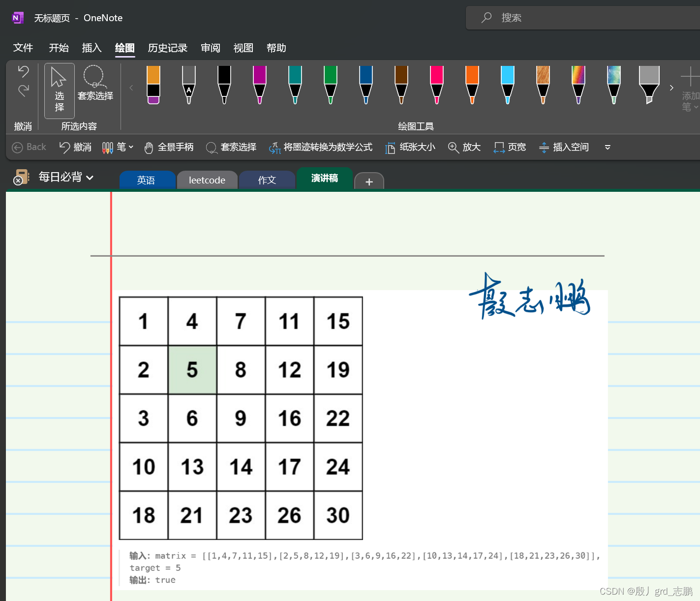This screenshot has width=700, height=601.
Task: Open the View (视图) ribbon tab
Action: 243,48
